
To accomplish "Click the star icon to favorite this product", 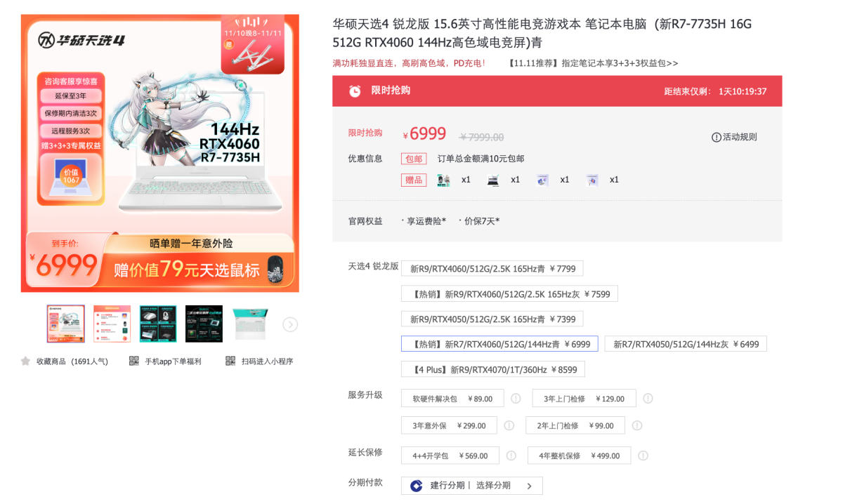I will tap(26, 362).
